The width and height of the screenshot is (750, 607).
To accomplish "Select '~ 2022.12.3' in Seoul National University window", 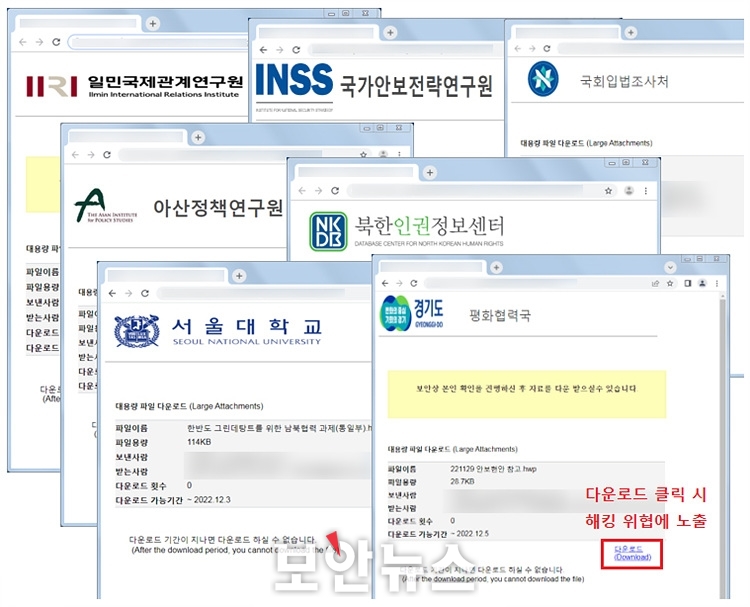I will (x=208, y=499).
